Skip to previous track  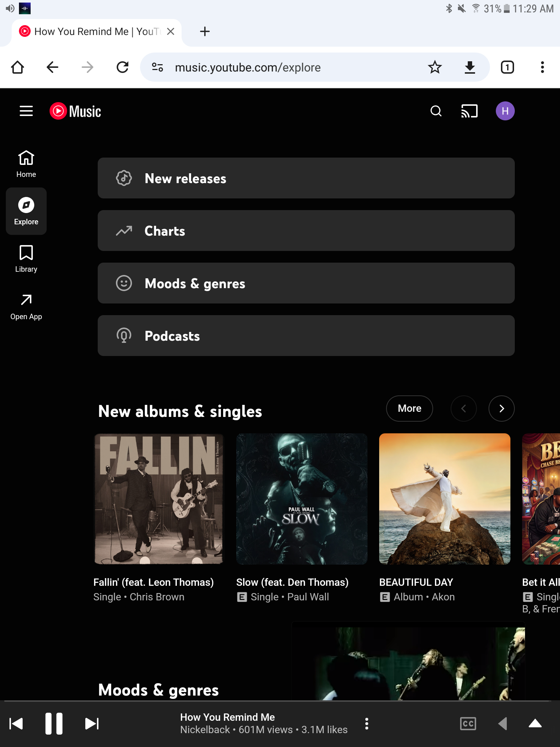(16, 724)
